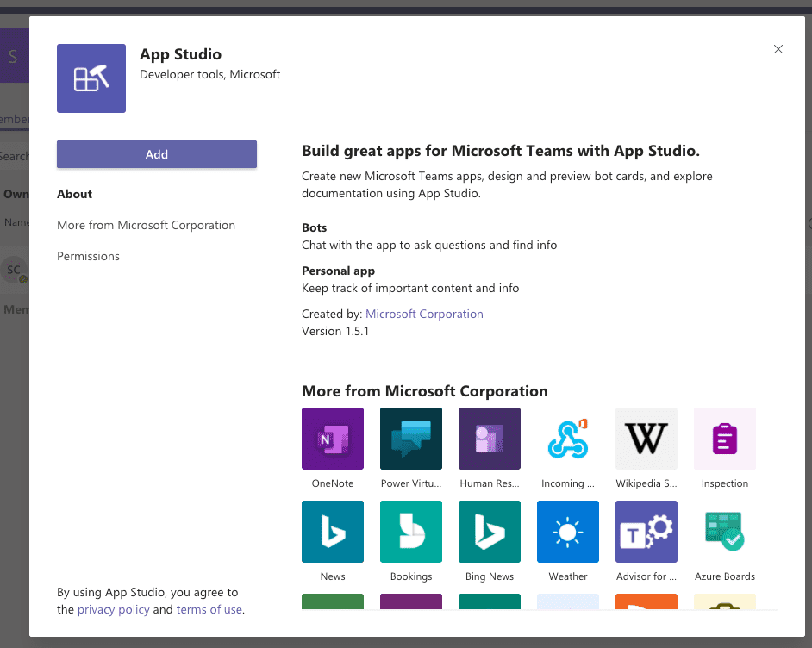This screenshot has width=812, height=648.
Task: Open the Advisor for Teams app tile
Action: (646, 532)
